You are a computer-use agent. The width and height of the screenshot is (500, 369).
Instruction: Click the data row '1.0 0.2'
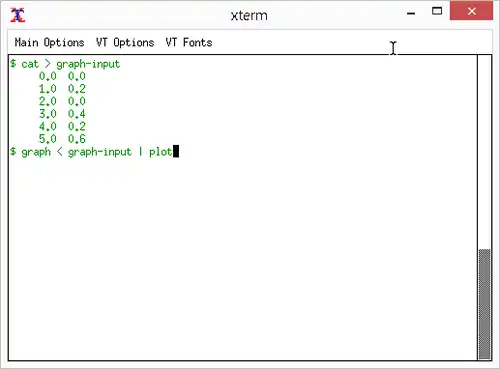point(62,89)
